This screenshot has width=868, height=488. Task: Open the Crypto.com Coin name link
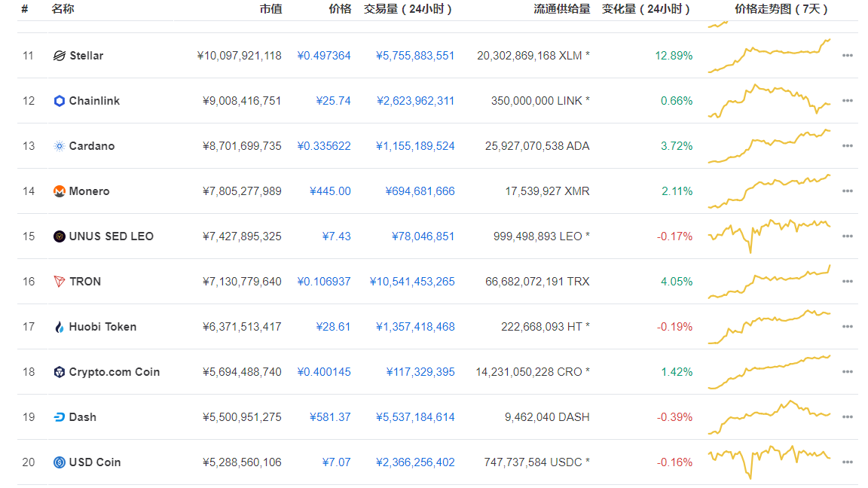click(114, 372)
